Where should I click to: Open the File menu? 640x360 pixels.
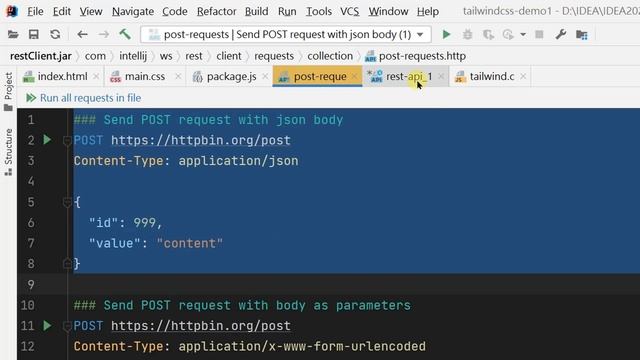[x=35, y=11]
